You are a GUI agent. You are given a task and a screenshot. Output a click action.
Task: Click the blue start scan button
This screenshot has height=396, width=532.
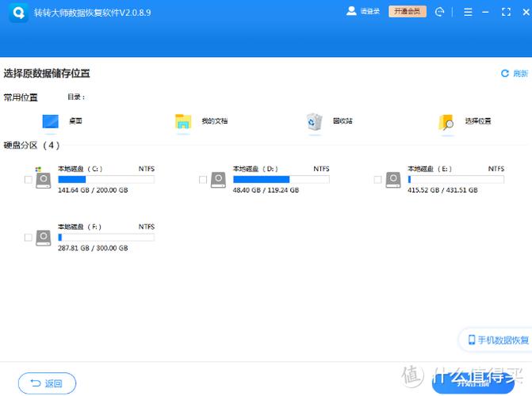(x=473, y=383)
